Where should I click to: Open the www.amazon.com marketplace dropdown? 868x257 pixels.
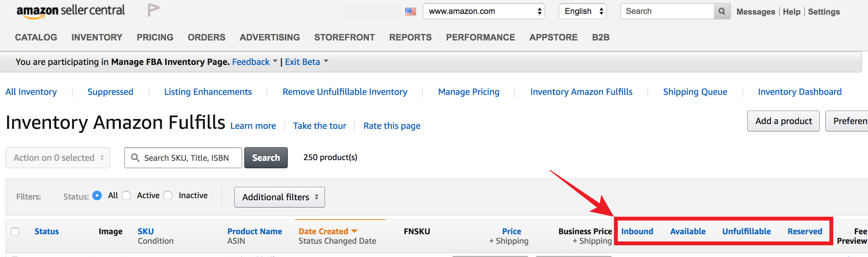click(484, 11)
